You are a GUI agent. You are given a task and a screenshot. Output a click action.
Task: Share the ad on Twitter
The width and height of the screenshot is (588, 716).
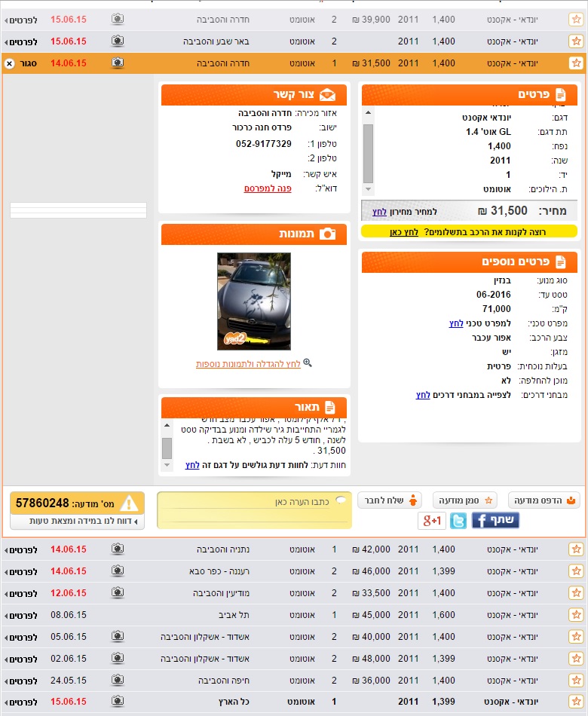click(x=458, y=520)
